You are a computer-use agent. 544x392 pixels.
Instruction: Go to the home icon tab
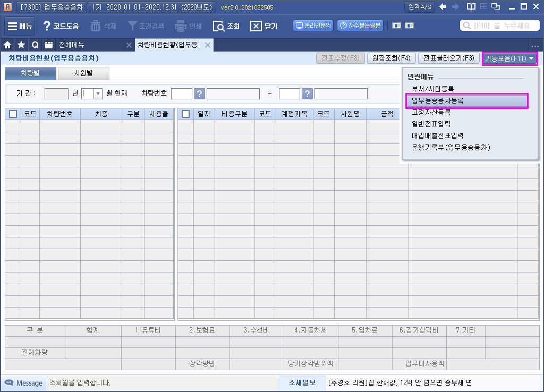point(8,45)
